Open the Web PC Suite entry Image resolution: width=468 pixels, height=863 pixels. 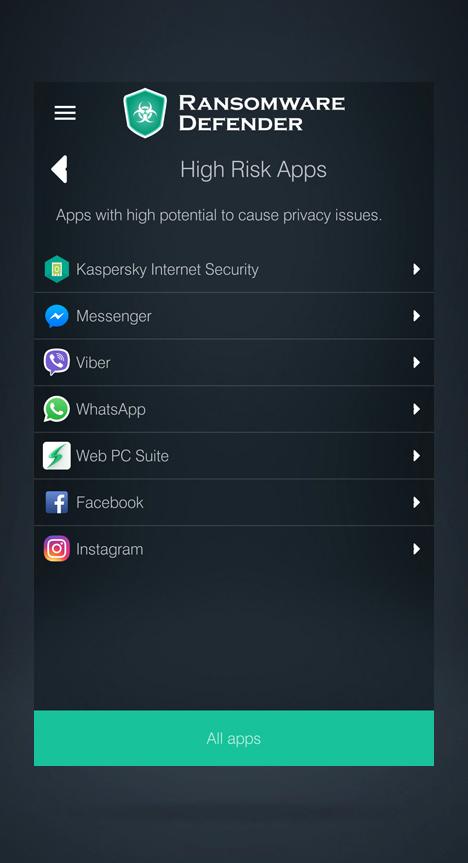click(233, 456)
